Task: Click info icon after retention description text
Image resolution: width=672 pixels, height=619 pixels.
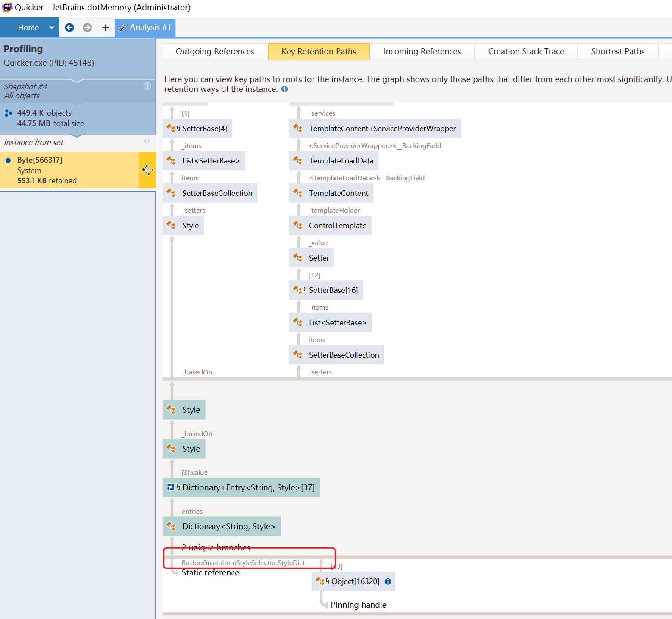Action: pyautogui.click(x=284, y=89)
